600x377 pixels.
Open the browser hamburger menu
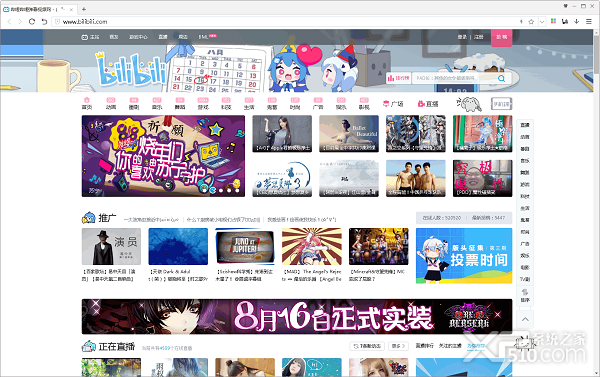tap(589, 21)
